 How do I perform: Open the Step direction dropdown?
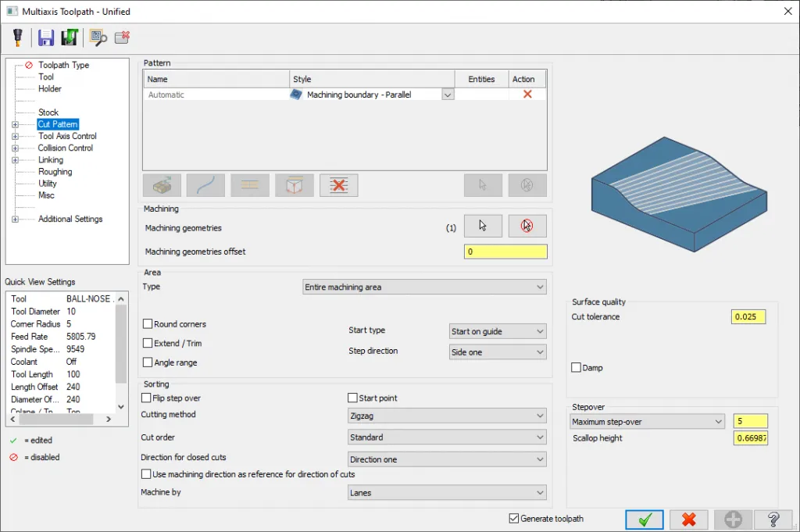pos(498,352)
